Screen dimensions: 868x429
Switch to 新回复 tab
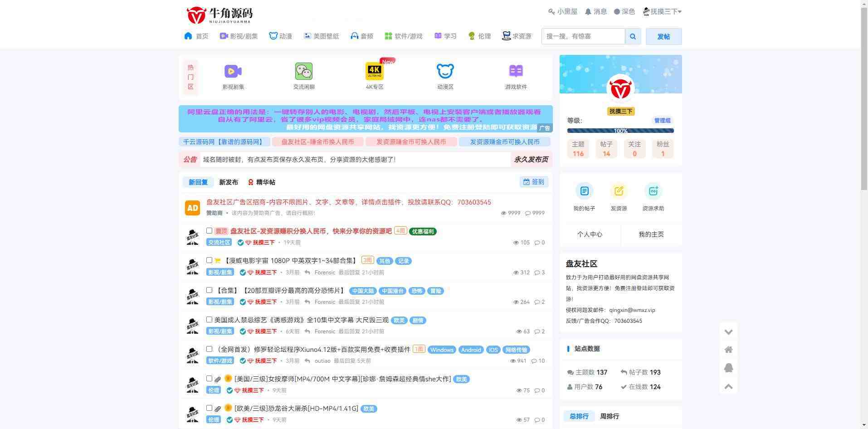198,182
